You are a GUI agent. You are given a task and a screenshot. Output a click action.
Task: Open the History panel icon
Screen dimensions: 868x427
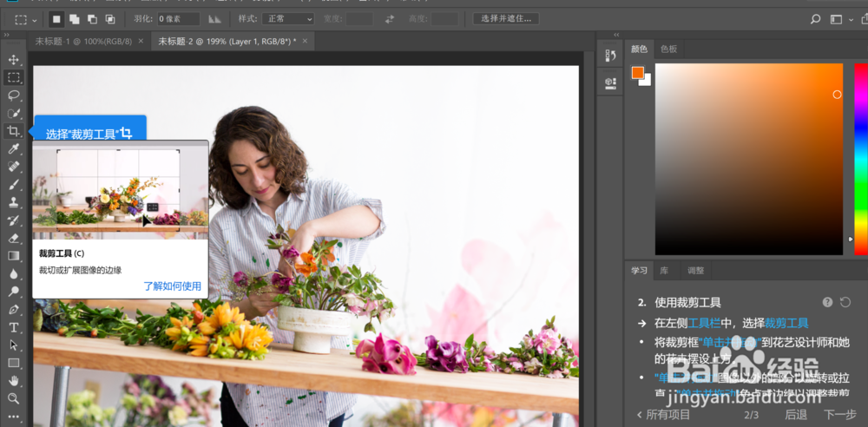click(x=610, y=56)
